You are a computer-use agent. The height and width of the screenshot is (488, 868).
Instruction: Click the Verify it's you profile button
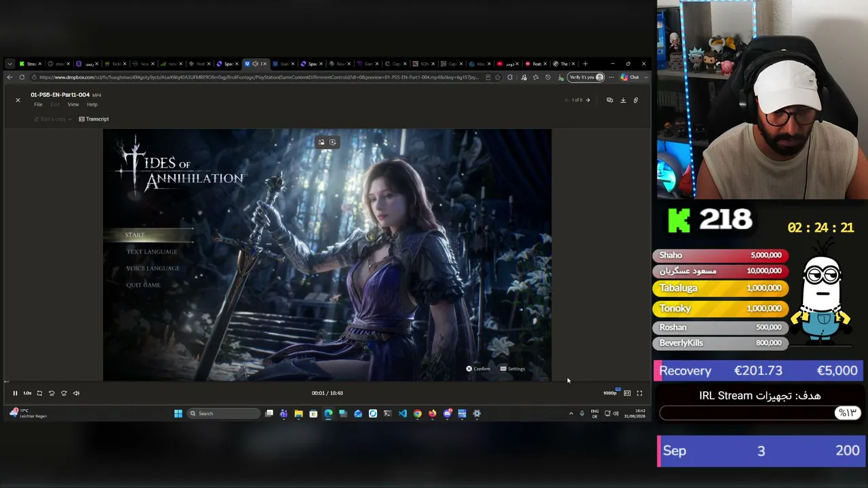coord(586,77)
